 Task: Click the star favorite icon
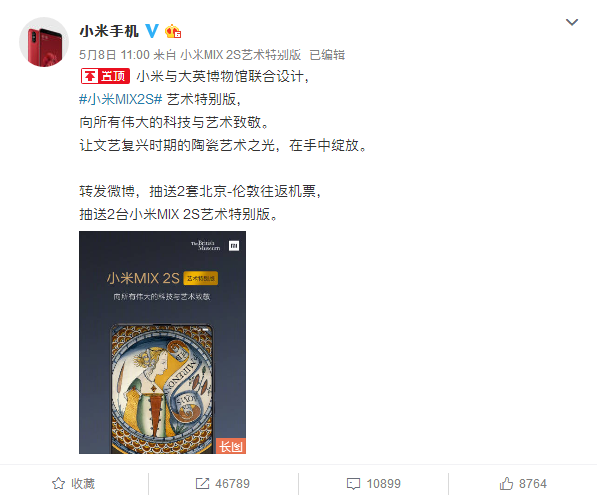[58, 484]
